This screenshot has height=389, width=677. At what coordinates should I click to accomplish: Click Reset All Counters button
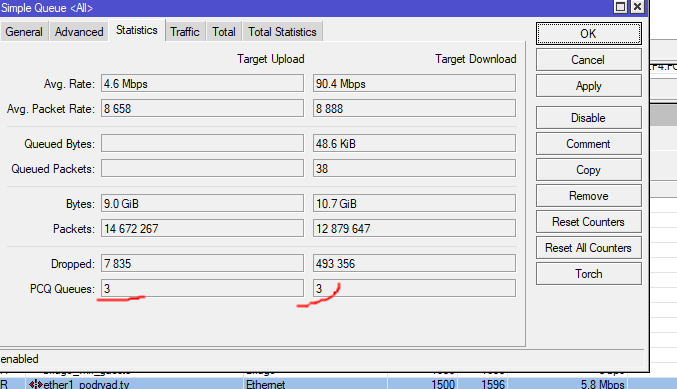pos(588,248)
